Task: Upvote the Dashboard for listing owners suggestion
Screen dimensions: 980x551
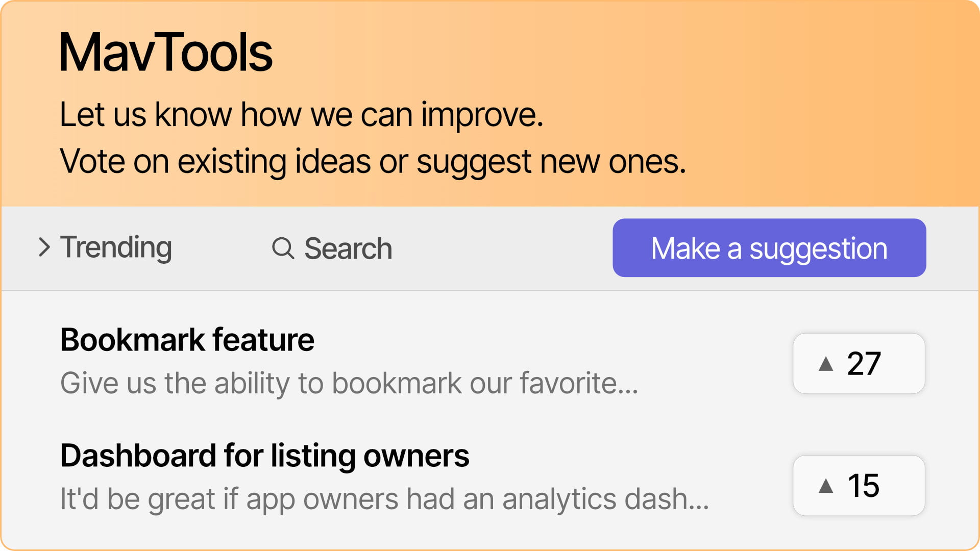Action: click(x=858, y=485)
